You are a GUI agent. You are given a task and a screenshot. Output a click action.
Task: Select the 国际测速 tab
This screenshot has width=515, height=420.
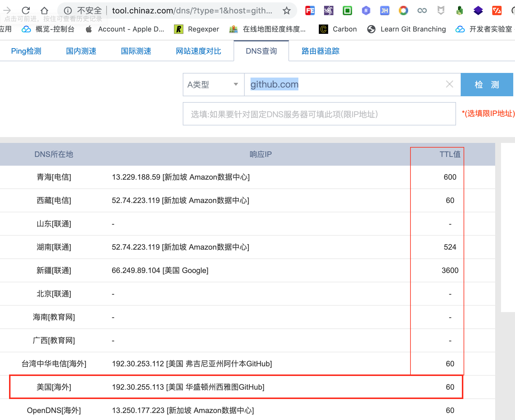click(136, 51)
